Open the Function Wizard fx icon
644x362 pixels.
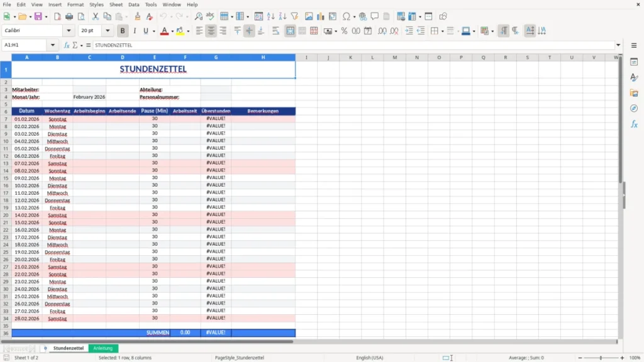tap(67, 45)
